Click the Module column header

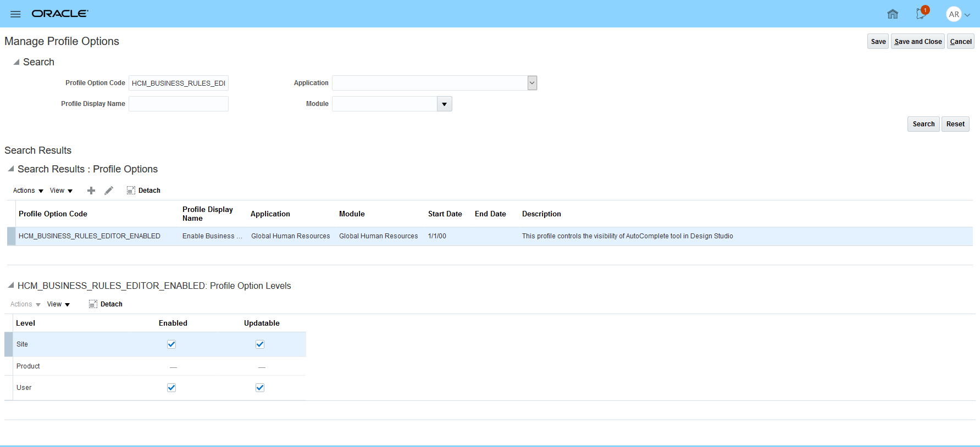pos(352,214)
